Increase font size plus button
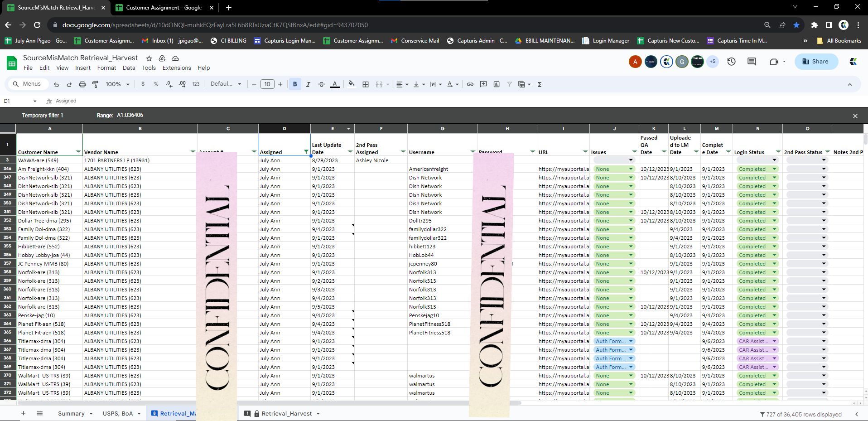Viewport: 868px width, 421px height. point(280,84)
